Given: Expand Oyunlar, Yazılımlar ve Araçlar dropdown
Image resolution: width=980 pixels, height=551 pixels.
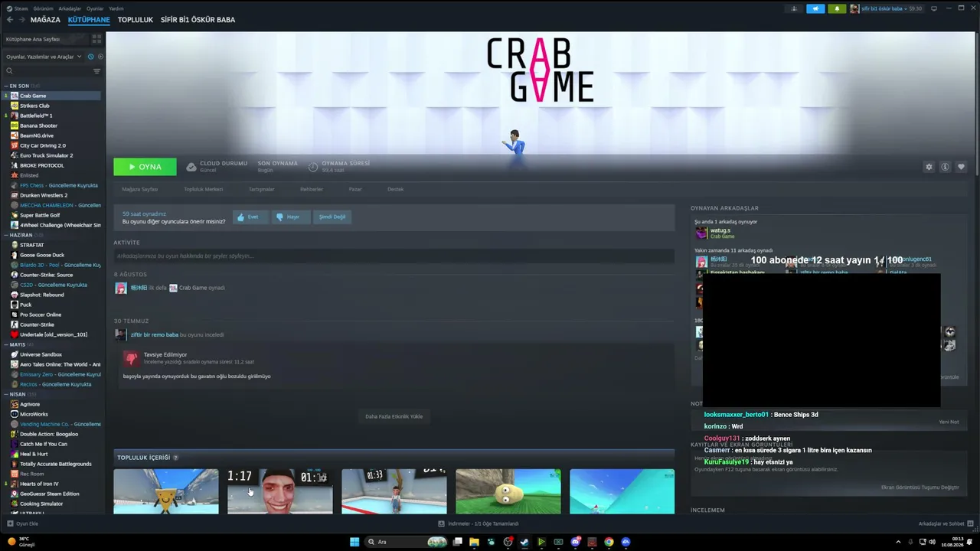Looking at the screenshot, I should (42, 57).
